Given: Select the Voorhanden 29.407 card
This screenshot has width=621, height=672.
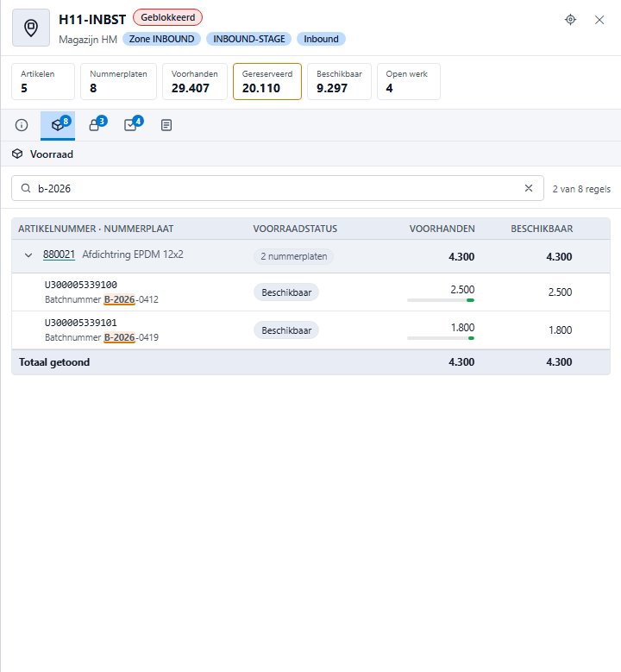Looking at the screenshot, I should pos(195,81).
